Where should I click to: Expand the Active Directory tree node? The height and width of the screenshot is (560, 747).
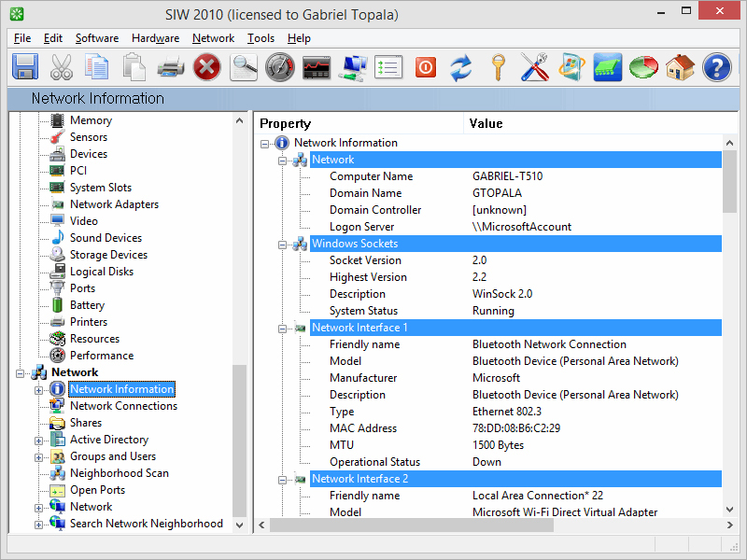point(38,441)
